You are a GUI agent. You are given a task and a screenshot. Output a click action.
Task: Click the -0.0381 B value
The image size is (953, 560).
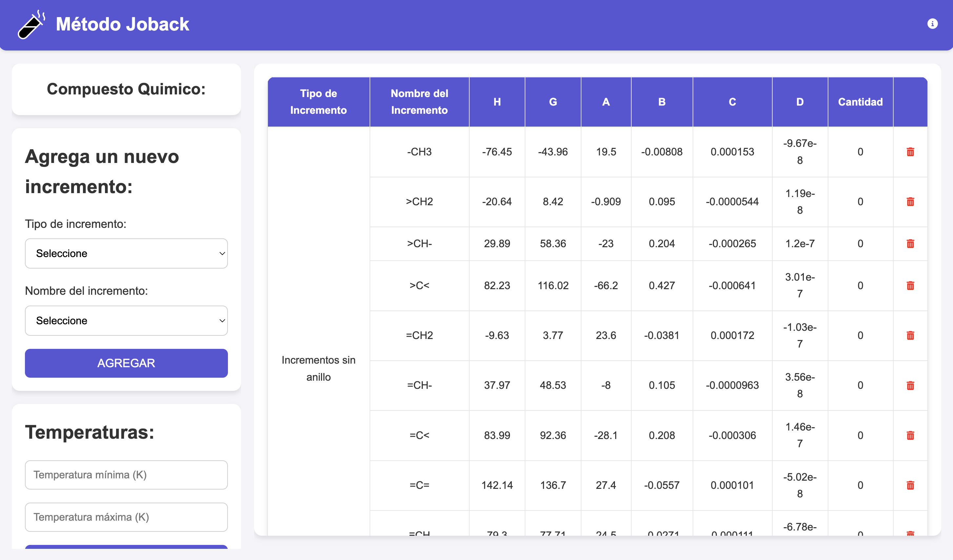point(662,335)
